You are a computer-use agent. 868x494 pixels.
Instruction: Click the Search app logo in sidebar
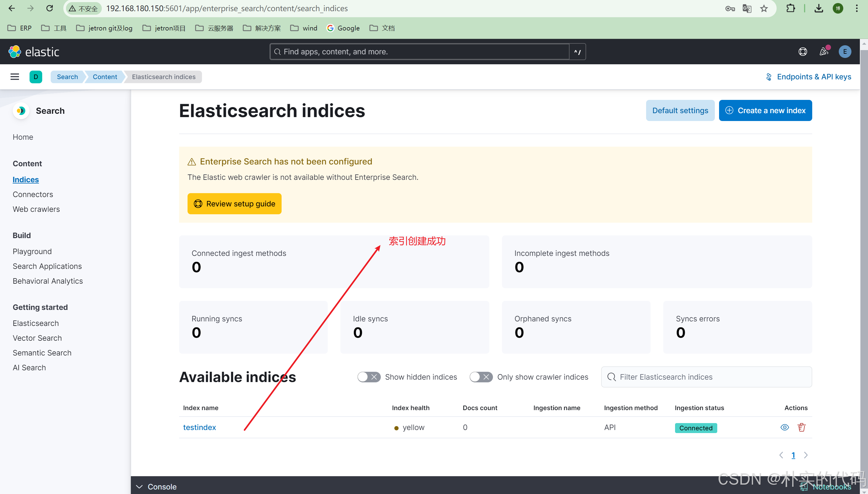pos(21,111)
